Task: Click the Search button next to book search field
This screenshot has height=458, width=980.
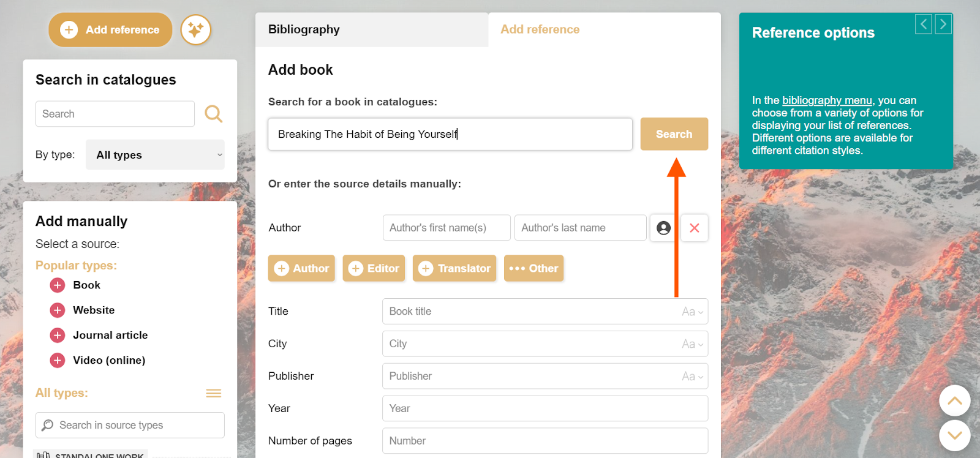Action: [674, 133]
